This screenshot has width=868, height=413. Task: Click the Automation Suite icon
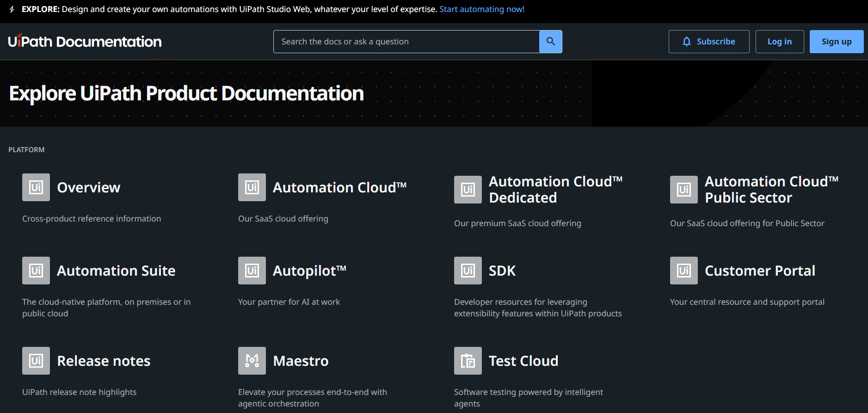pos(36,271)
